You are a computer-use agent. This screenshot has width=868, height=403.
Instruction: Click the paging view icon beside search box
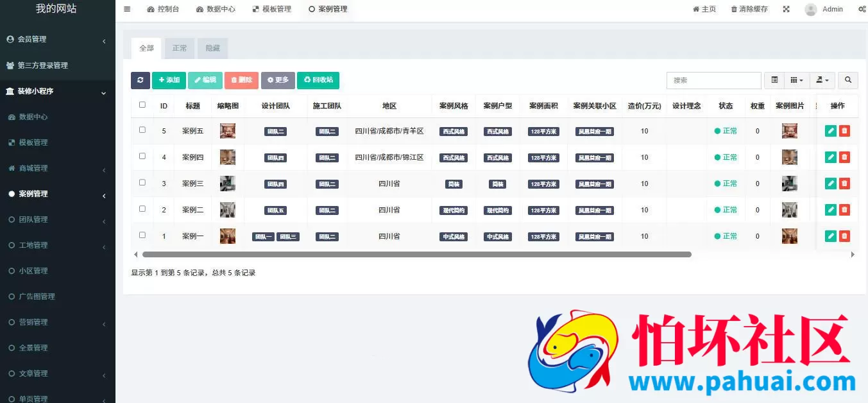point(774,80)
